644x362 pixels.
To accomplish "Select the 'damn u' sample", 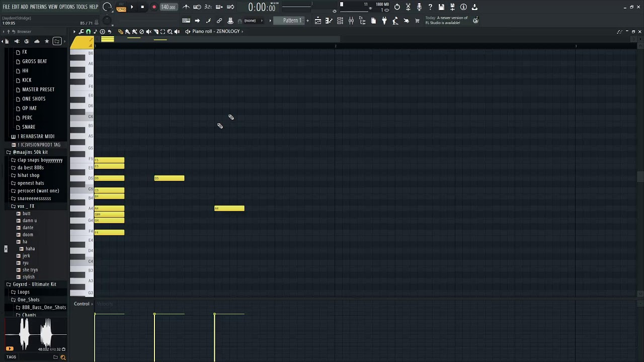I will pos(29,221).
